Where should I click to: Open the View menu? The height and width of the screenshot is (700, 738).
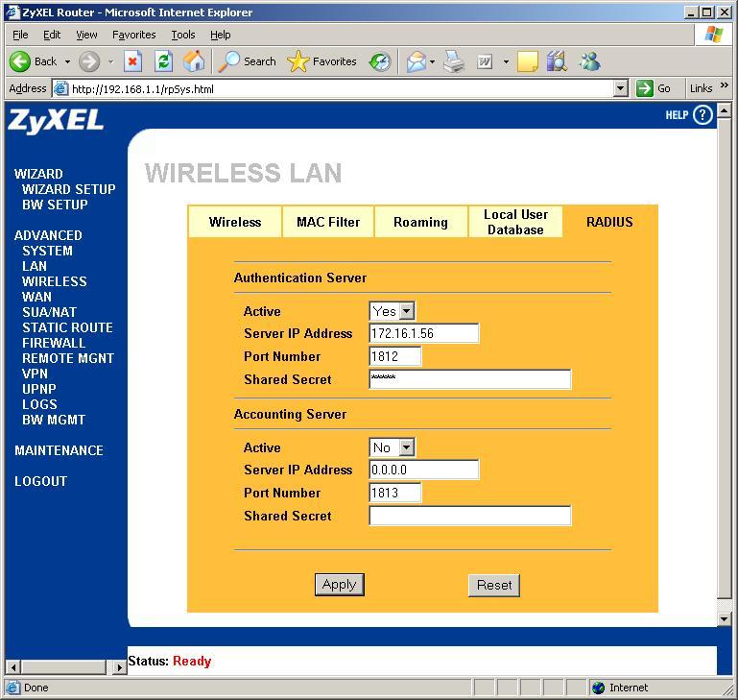click(x=86, y=35)
